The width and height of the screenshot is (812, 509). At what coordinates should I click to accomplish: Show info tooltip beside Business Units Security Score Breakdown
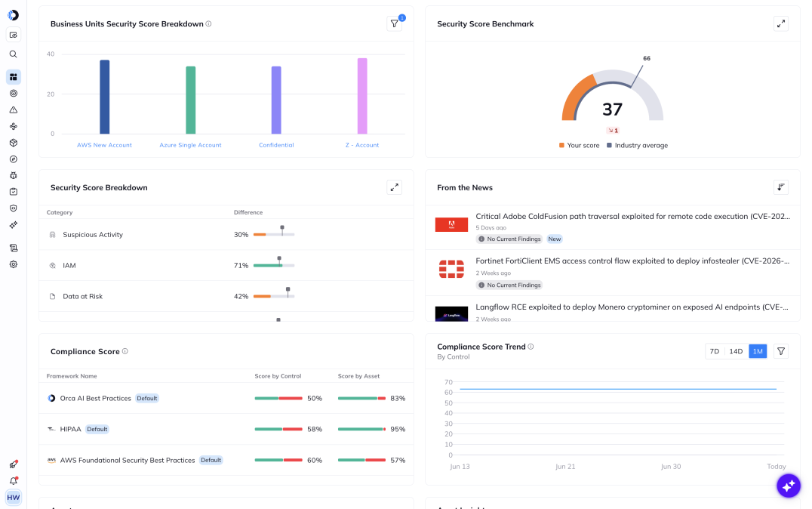pyautogui.click(x=209, y=24)
